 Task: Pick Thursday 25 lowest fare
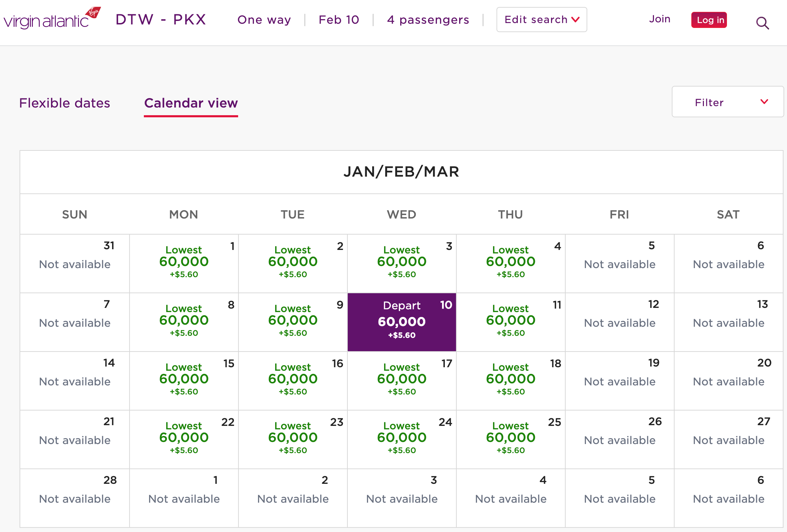pyautogui.click(x=510, y=438)
